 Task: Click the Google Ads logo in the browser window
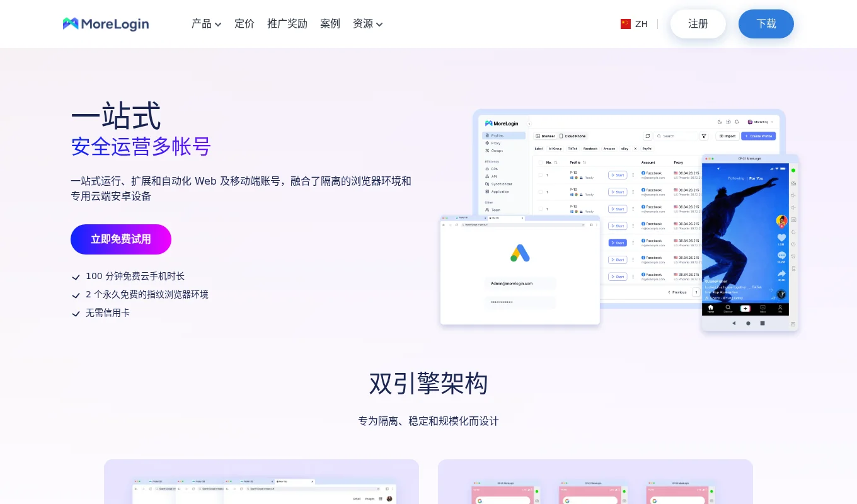520,252
